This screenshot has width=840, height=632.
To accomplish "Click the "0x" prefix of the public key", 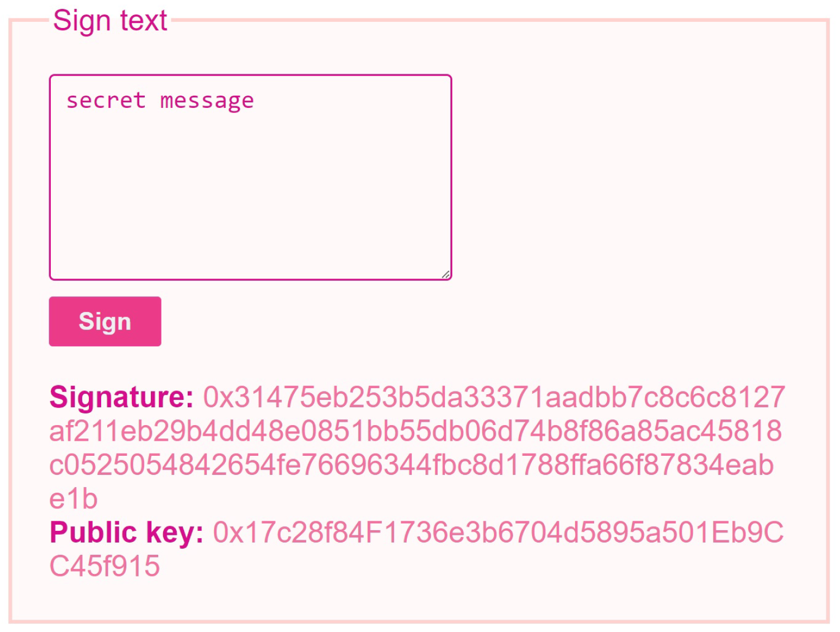I will point(228,532).
